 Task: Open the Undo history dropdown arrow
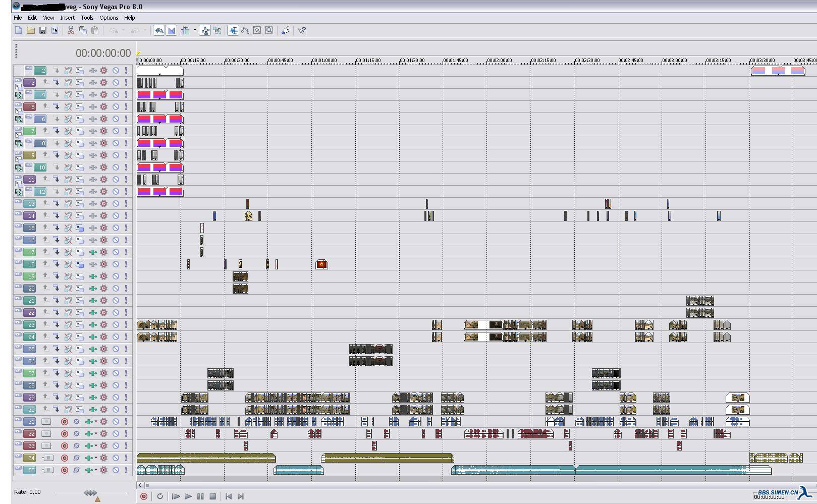coord(123,30)
